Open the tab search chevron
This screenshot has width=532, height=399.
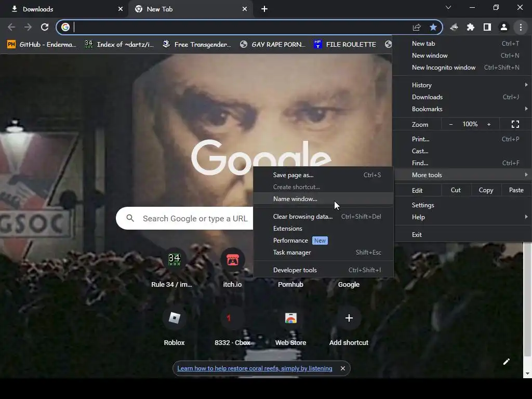point(448,7)
